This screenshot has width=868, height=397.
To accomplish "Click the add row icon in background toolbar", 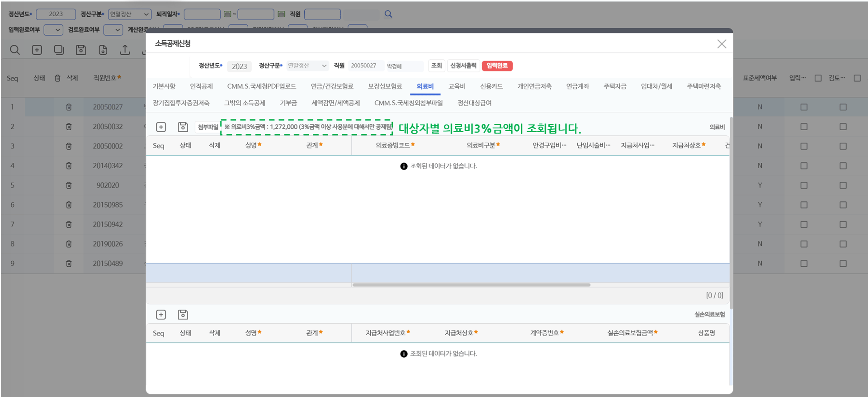I will [37, 50].
